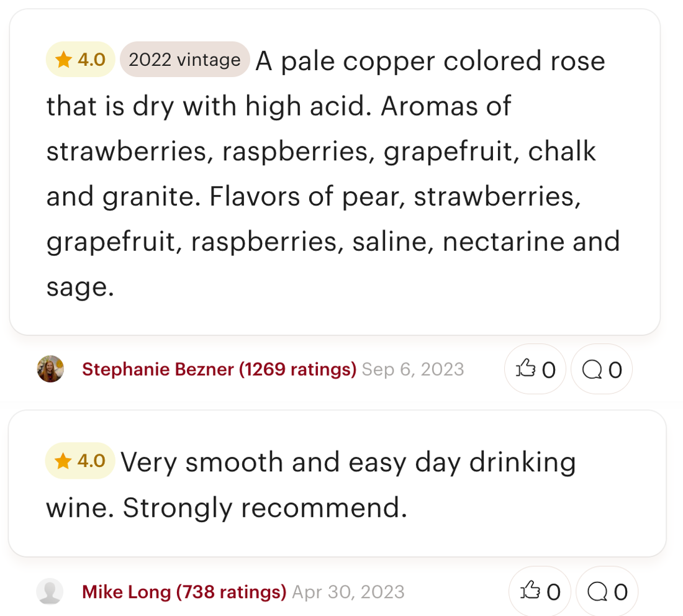This screenshot has width=683, height=616.
Task: Click the Sep 6, 2023 review date
Action: [413, 369]
